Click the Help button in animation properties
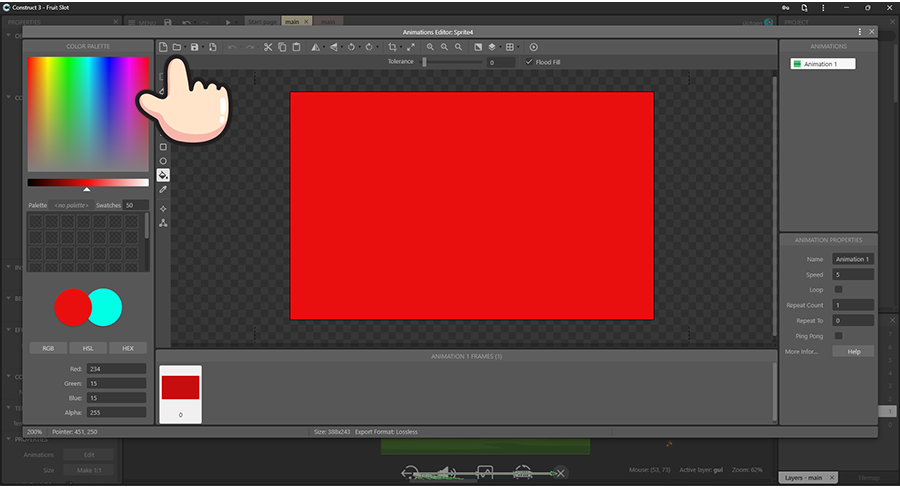900x488 pixels. pos(853,351)
